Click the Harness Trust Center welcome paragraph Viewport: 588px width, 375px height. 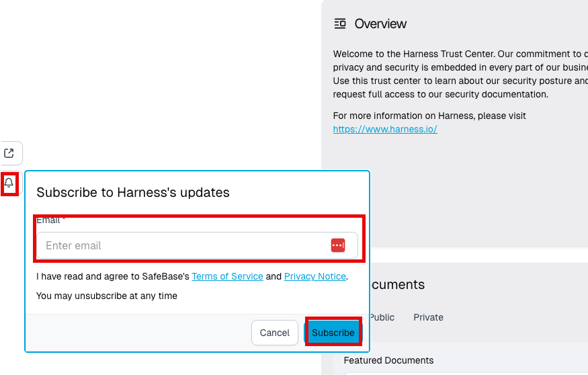click(460, 74)
